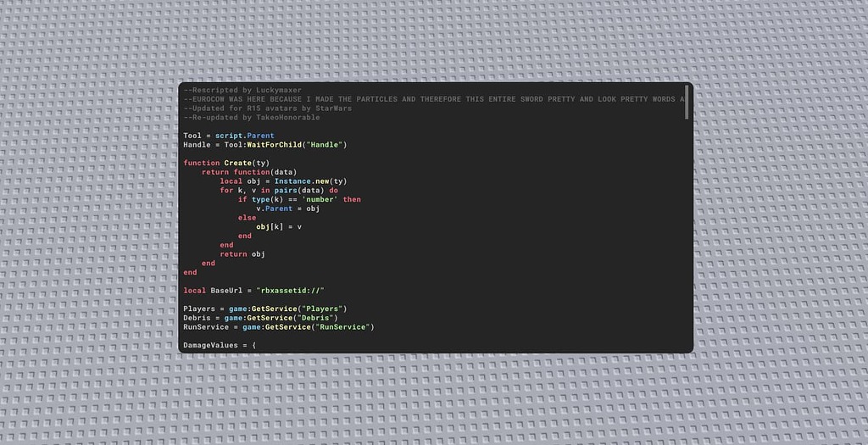Viewport: 868px width, 445px height.
Task: Click the 'else' keyword line
Action: (247, 218)
